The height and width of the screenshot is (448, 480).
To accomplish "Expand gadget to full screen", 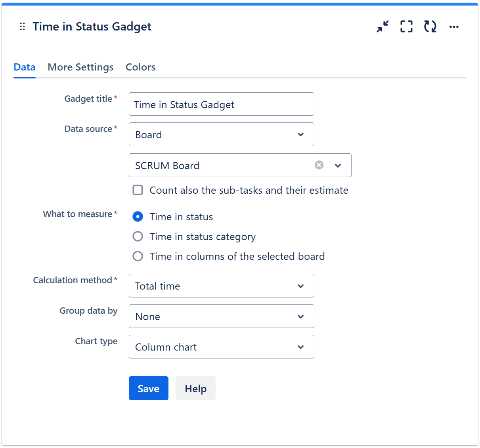I will click(x=406, y=27).
